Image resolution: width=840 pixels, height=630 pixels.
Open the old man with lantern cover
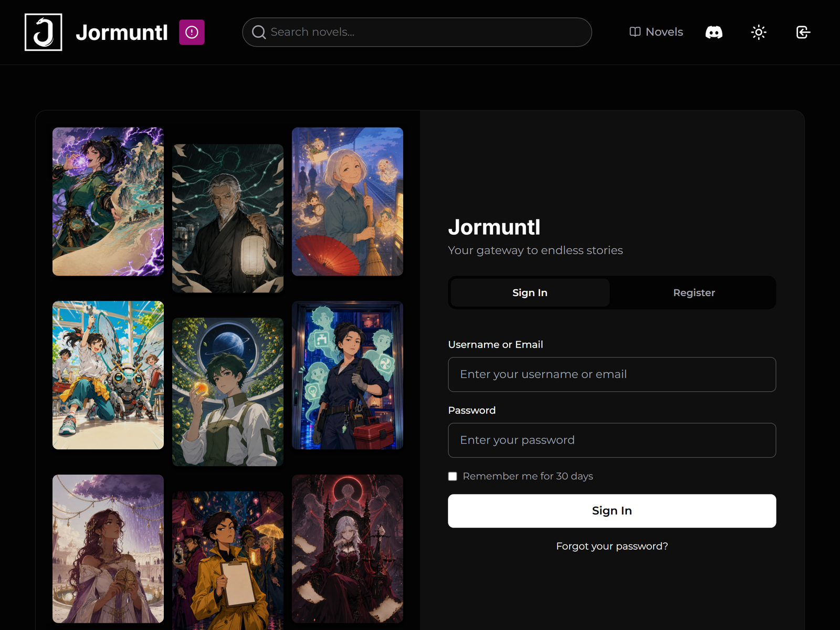tap(228, 218)
